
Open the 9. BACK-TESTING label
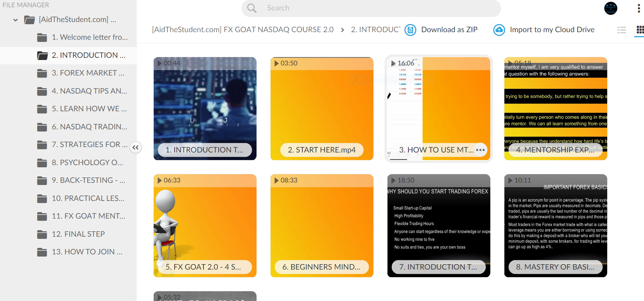(88, 180)
